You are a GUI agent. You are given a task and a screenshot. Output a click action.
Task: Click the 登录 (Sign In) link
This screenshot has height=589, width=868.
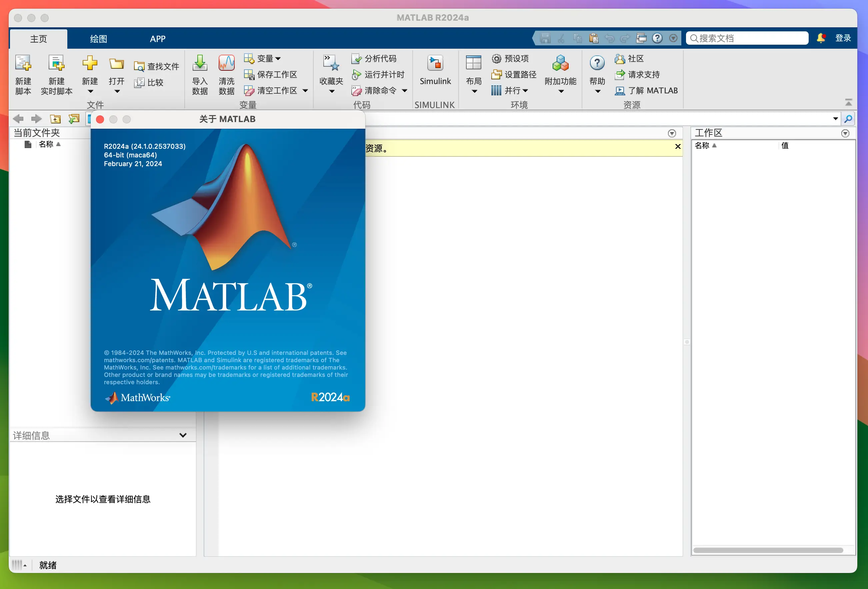pos(843,38)
